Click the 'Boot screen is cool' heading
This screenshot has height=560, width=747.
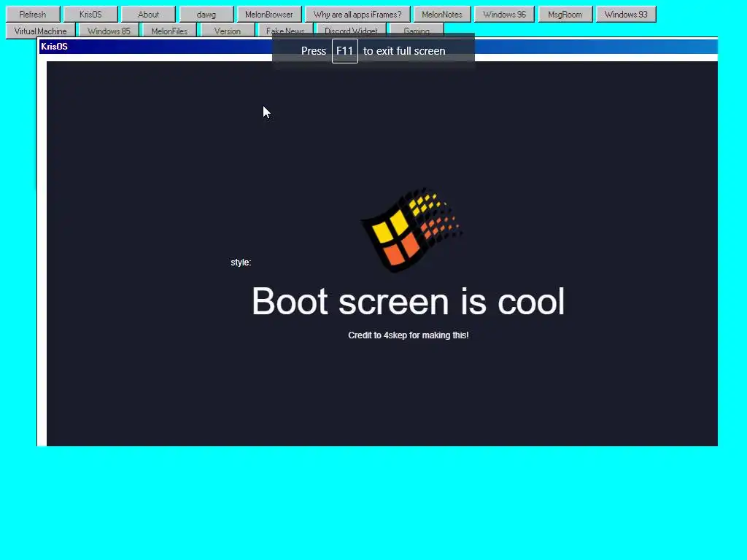click(409, 301)
